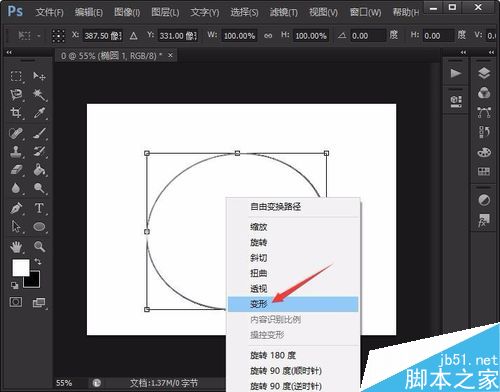
Task: Choose 缩放 in context menu
Action: [293, 227]
